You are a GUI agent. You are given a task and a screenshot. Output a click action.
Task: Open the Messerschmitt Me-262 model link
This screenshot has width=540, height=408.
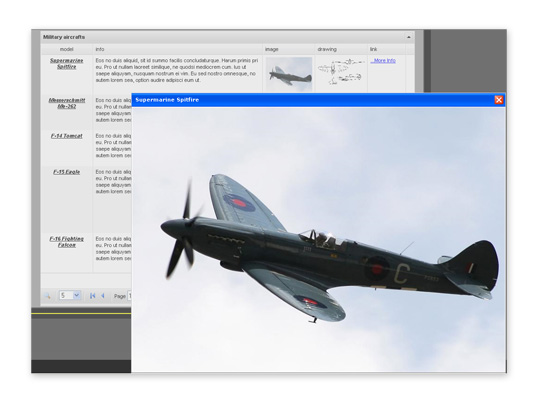(x=66, y=103)
